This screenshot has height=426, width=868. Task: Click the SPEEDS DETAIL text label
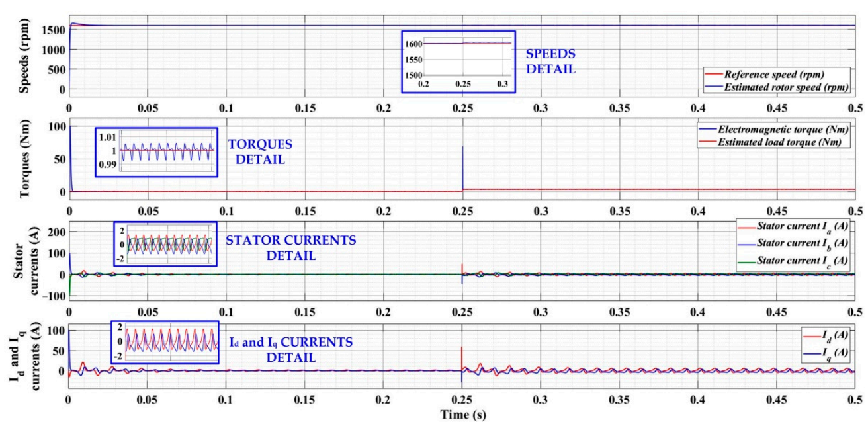pos(550,60)
